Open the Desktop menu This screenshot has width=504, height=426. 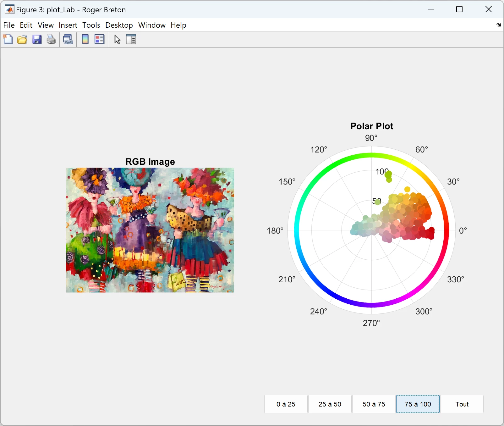tap(119, 25)
